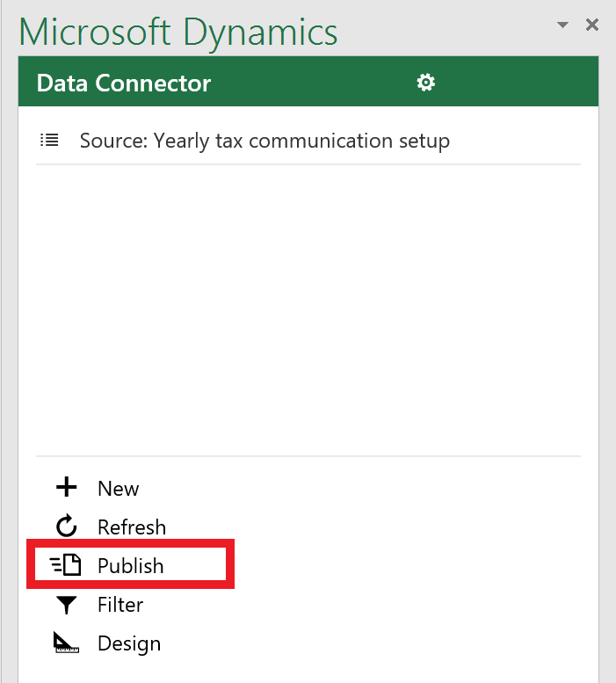This screenshot has width=616, height=683.
Task: Close the Microsoft Dynamics task pane
Action: point(592,25)
